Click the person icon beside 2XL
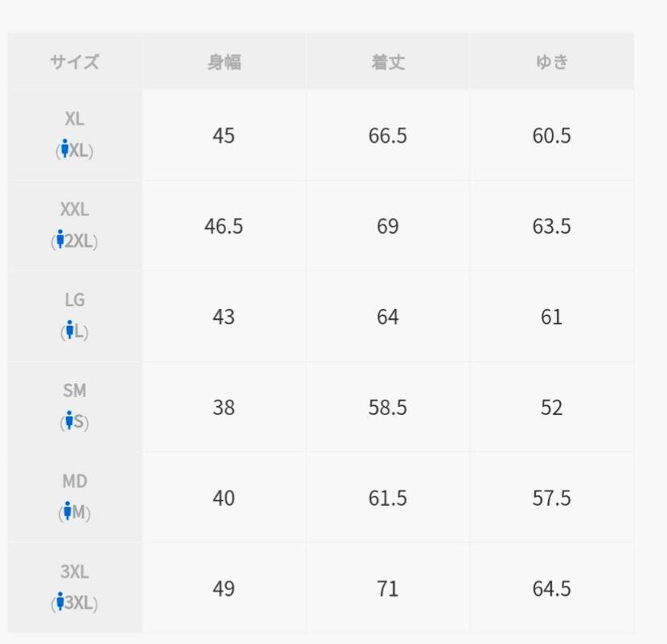The height and width of the screenshot is (644, 667). point(60,239)
